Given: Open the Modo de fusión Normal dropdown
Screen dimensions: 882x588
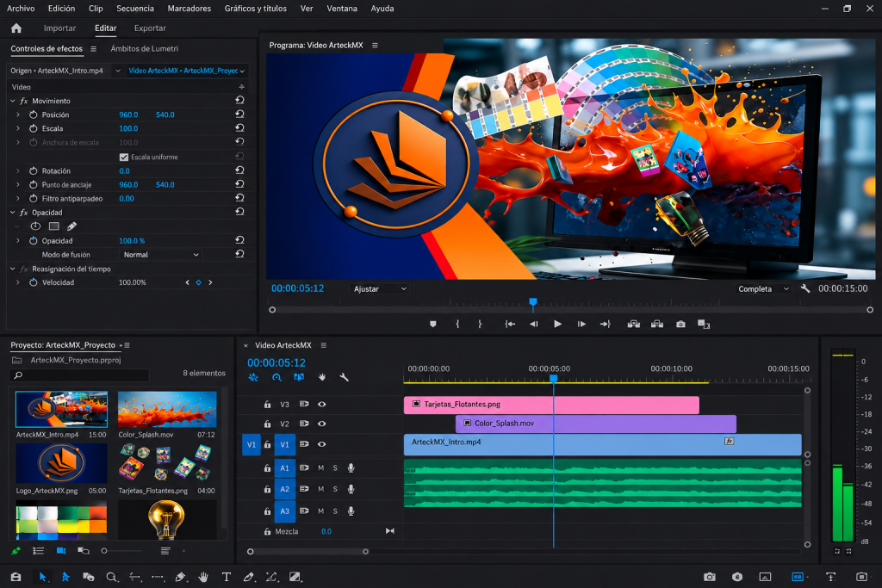Looking at the screenshot, I should coord(161,255).
